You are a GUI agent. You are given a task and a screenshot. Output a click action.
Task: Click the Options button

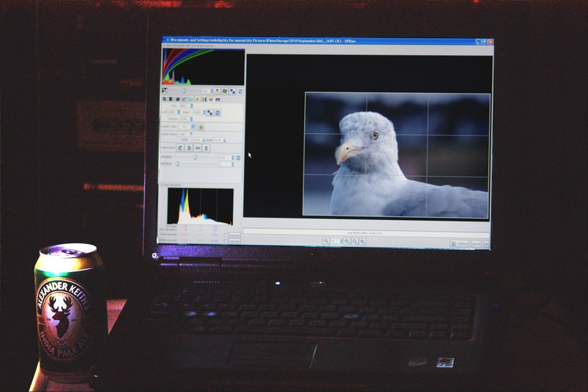[459, 243]
